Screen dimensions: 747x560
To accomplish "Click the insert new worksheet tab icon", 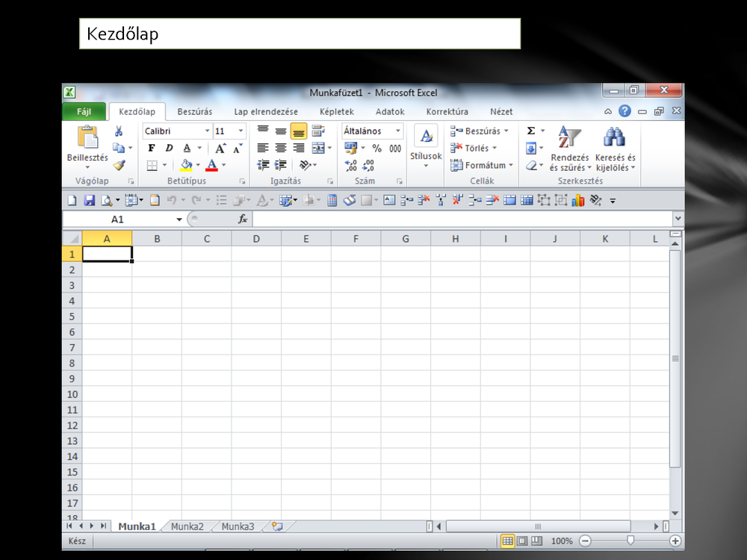I will coord(277,526).
